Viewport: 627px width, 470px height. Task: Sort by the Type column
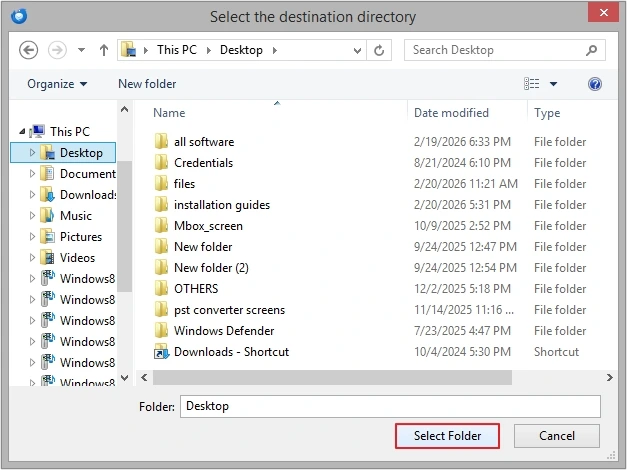pyautogui.click(x=547, y=113)
